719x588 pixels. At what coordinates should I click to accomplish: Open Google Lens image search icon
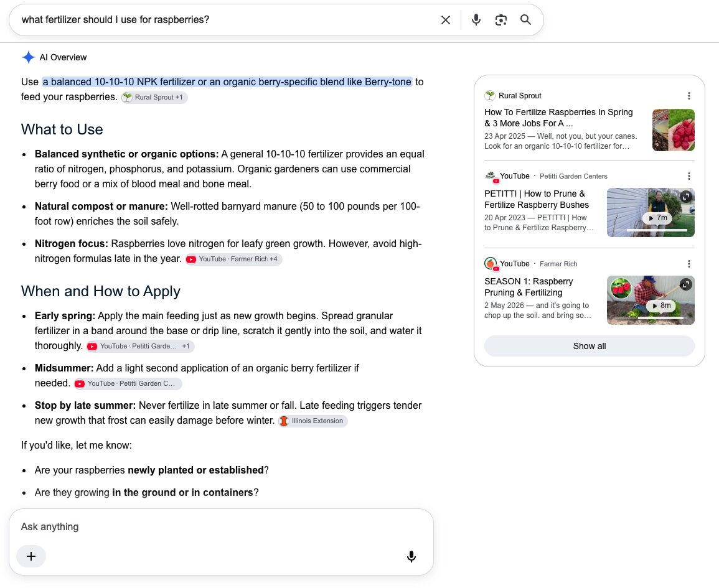click(500, 20)
